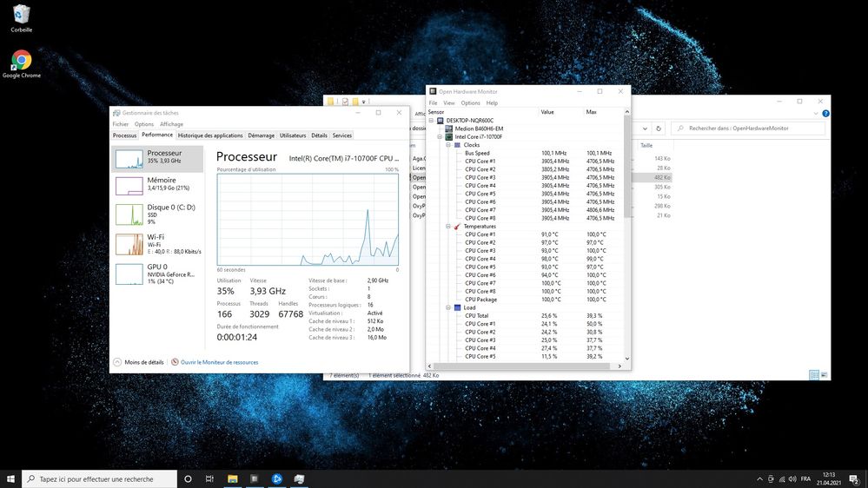Viewport: 868px width, 488px height.
Task: Switch to the Démarrage tab
Action: pos(262,135)
